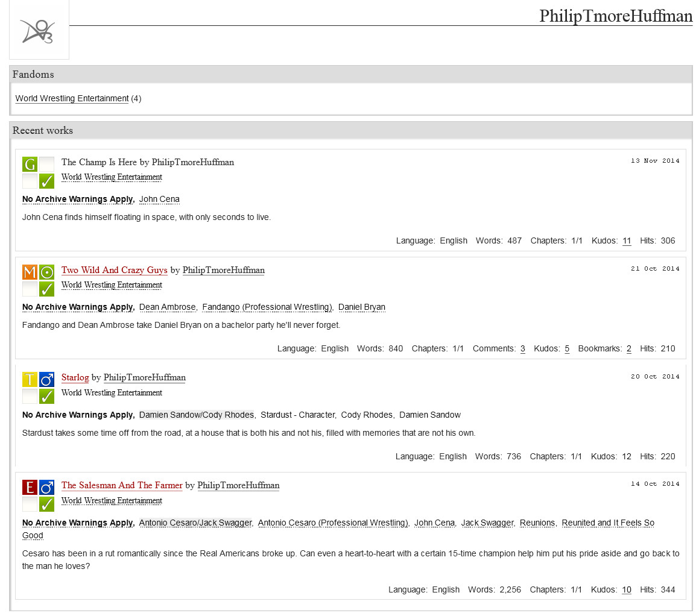Click the summary about Daniel Bryan's bachelor party
This screenshot has width=696, height=616.
pyautogui.click(x=181, y=325)
